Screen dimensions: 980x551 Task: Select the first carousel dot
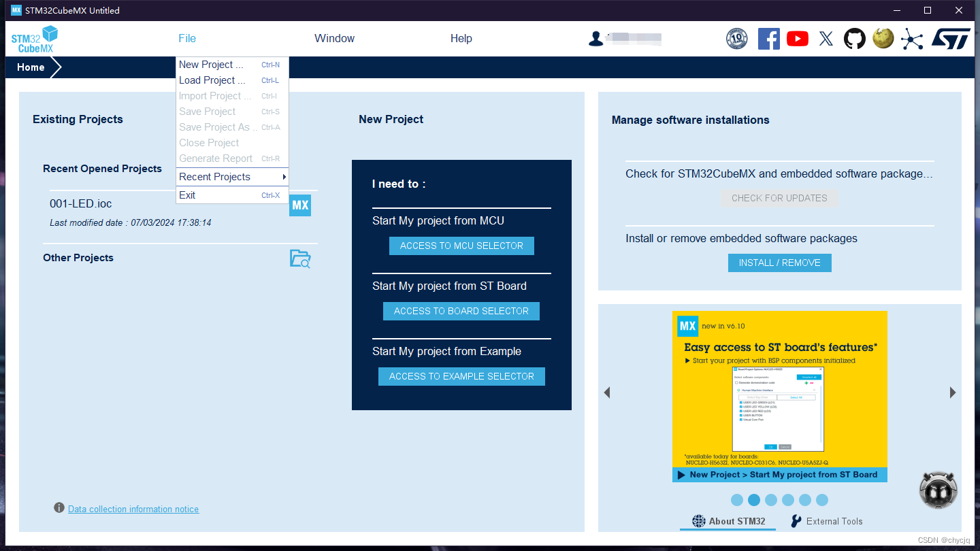(x=737, y=500)
